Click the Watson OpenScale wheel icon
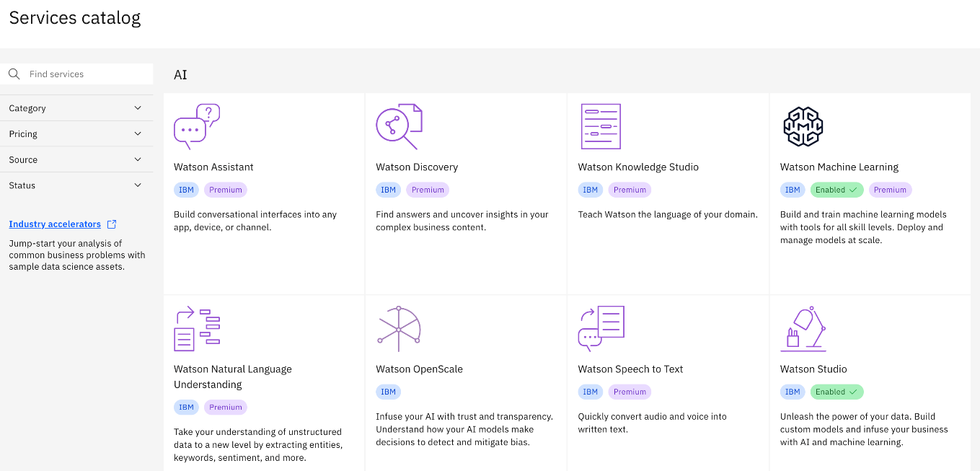The width and height of the screenshot is (980, 471). (399, 328)
